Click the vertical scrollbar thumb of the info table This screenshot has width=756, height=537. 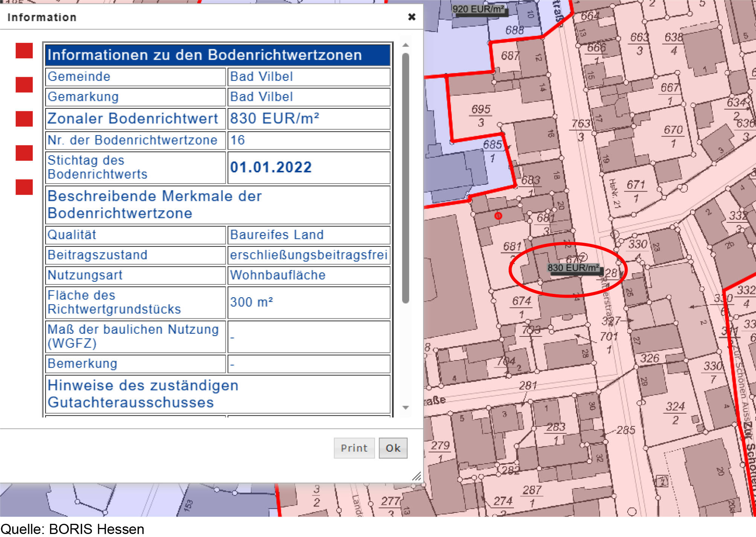(405, 178)
